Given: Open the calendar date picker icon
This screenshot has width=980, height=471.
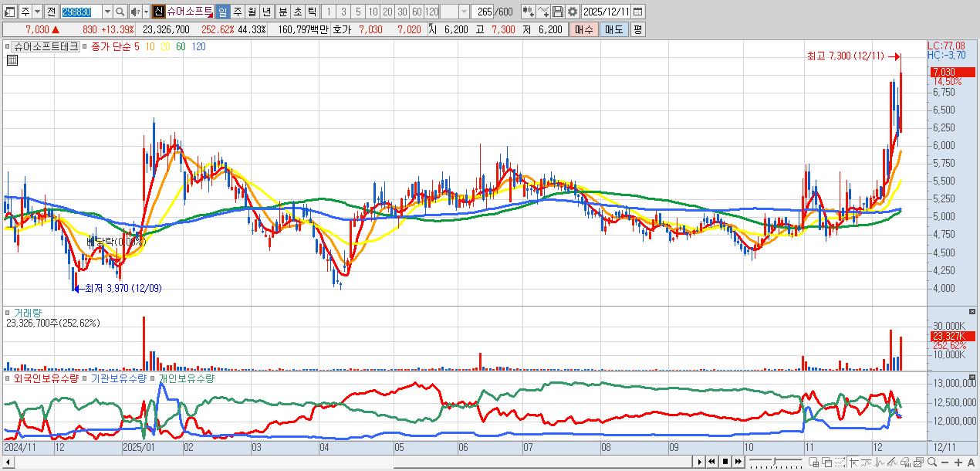Looking at the screenshot, I should pyautogui.click(x=639, y=12).
